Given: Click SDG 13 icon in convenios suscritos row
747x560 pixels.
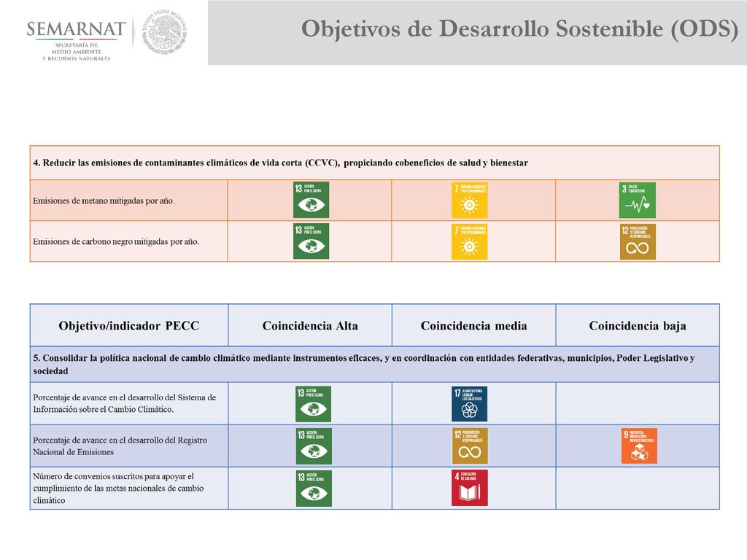Looking at the screenshot, I should click(314, 489).
